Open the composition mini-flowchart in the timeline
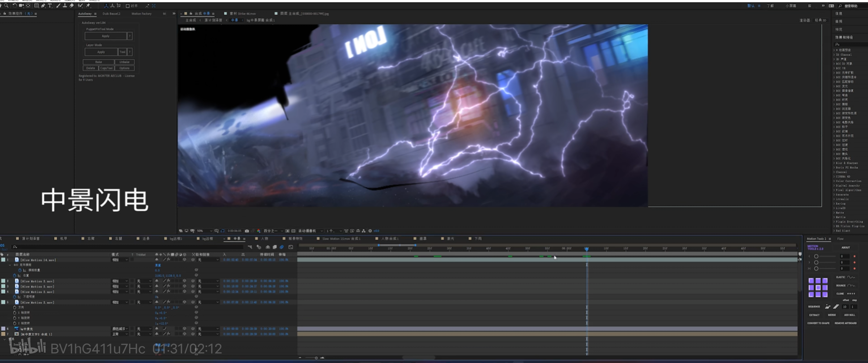Image resolution: width=868 pixels, height=363 pixels. pos(250,247)
